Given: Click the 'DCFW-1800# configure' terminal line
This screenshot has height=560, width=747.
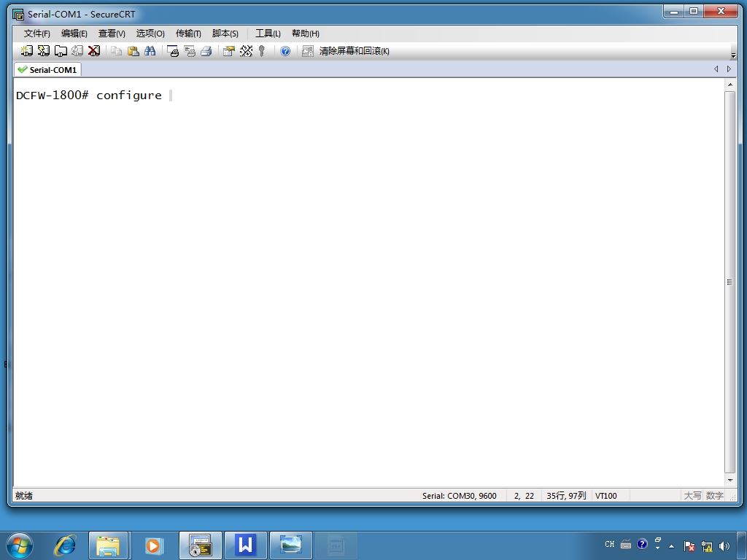Looking at the screenshot, I should (x=88, y=96).
